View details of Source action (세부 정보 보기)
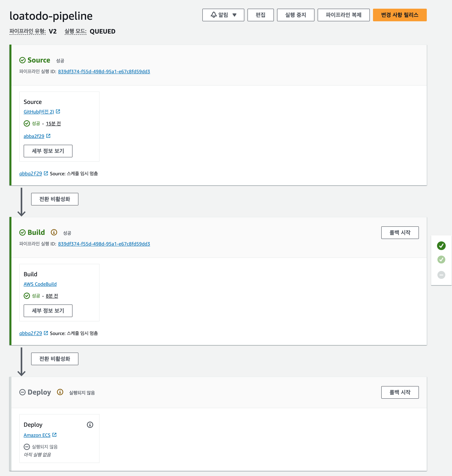This screenshot has width=452, height=476. pos(48,151)
